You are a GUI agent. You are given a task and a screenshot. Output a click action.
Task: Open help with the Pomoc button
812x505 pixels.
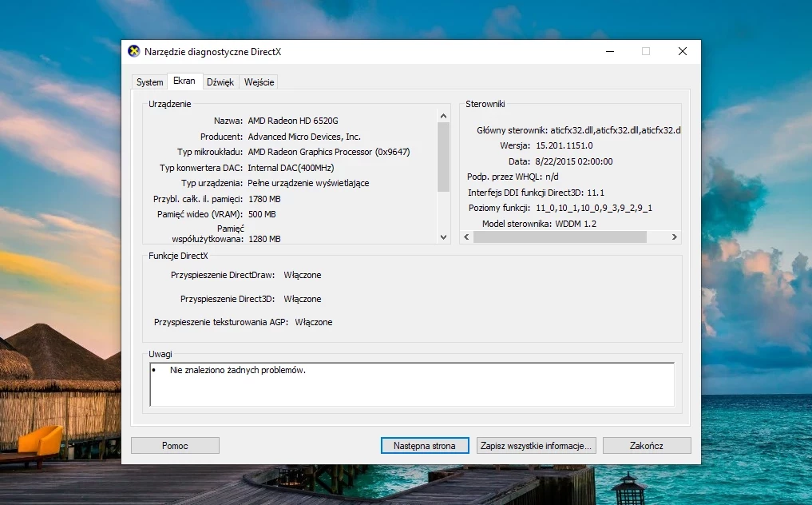click(175, 445)
